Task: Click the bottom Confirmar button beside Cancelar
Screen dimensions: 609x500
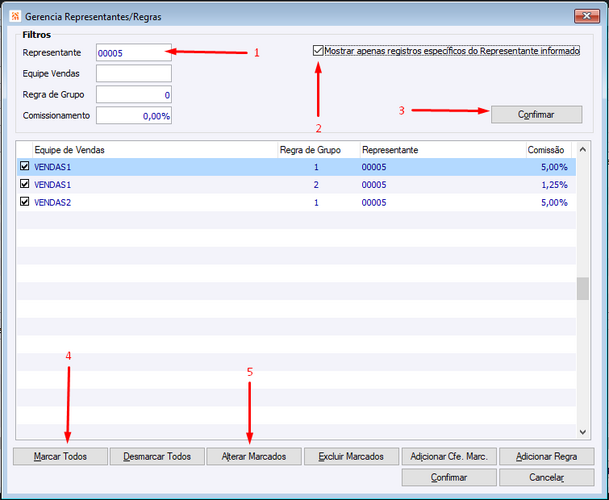Action: (x=449, y=477)
